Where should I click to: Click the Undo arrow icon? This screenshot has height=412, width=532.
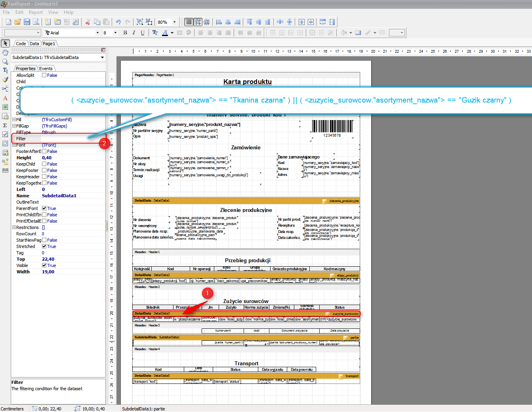click(118, 22)
